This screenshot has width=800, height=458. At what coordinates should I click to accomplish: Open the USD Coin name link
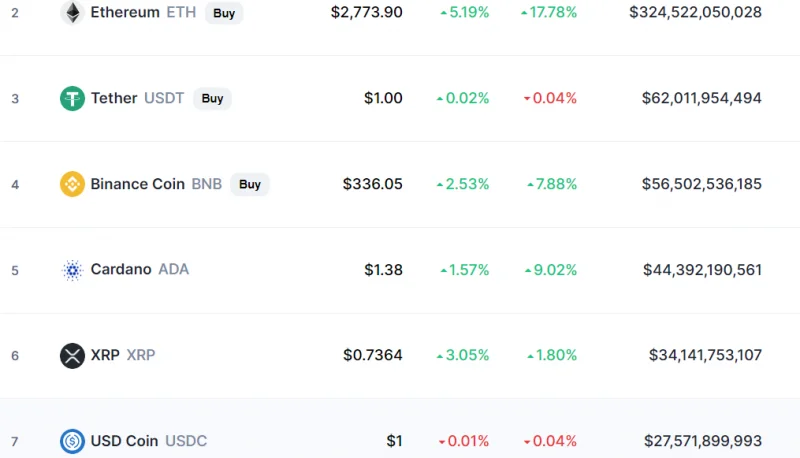coord(124,441)
